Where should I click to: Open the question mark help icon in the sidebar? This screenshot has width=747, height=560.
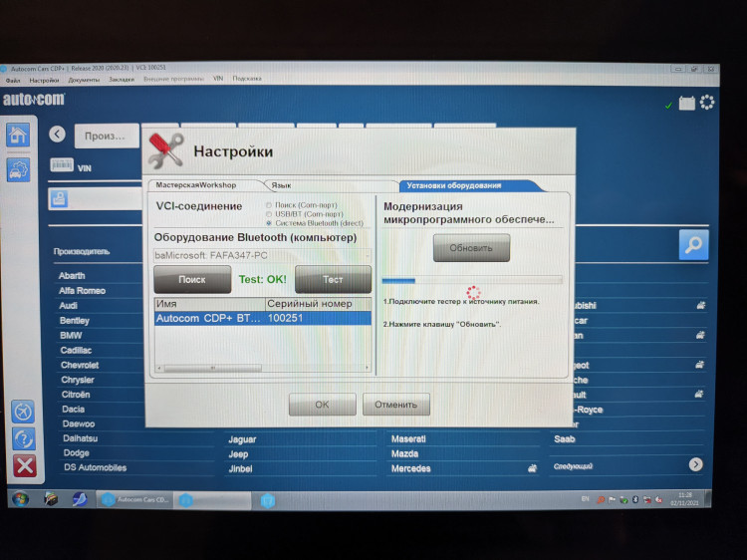24,437
